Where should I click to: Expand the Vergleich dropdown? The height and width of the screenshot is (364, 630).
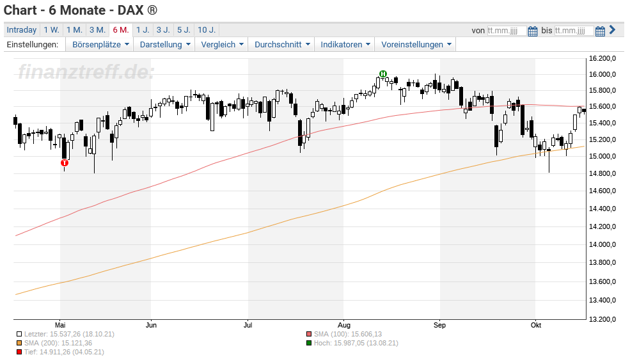tap(222, 45)
